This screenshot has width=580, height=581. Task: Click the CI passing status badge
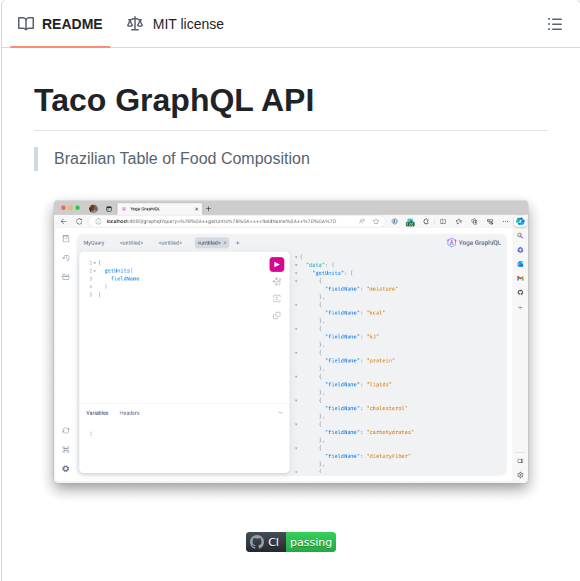tap(291, 542)
